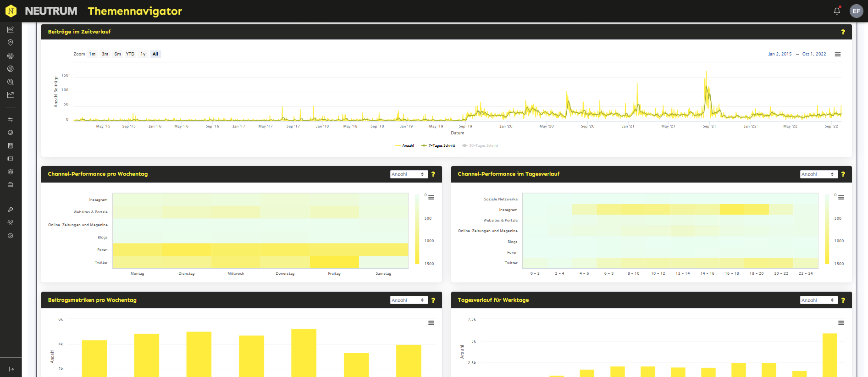
Task: Click the weekday heatmap color scale
Action: (x=417, y=229)
